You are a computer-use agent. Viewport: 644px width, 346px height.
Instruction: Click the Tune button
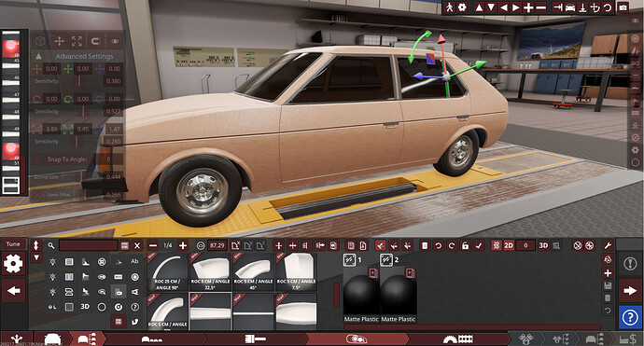(x=13, y=244)
